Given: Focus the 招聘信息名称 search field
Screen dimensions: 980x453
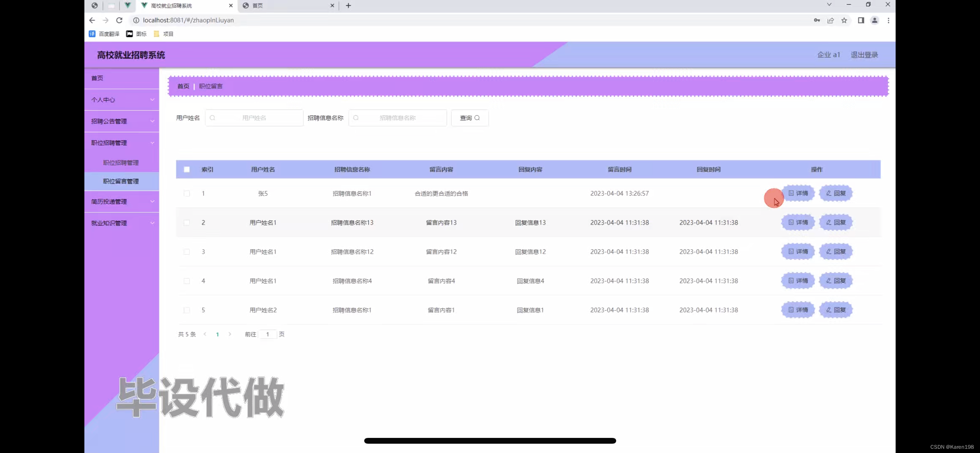Looking at the screenshot, I should point(397,118).
